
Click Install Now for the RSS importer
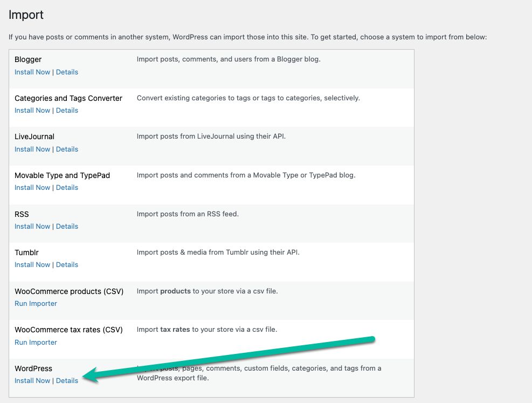(x=32, y=226)
